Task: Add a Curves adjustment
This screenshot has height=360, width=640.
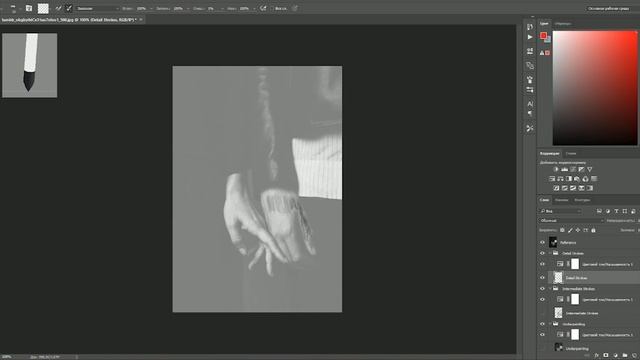Action: coord(573,169)
